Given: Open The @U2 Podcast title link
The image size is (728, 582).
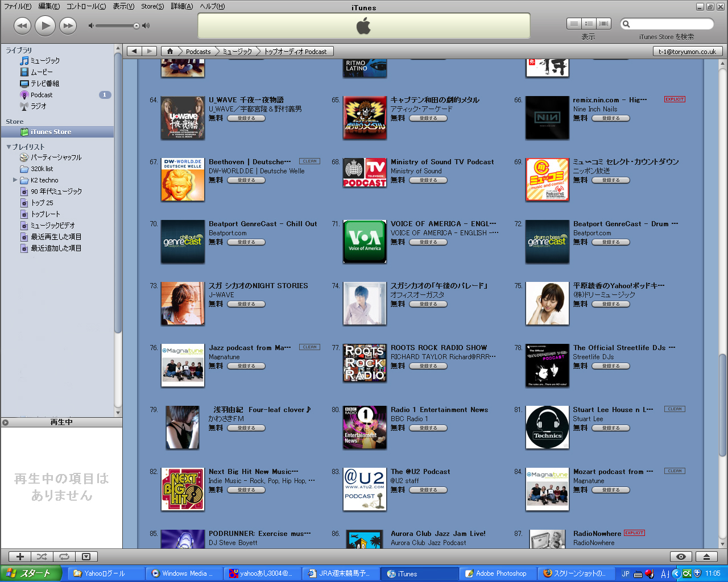Looking at the screenshot, I should [420, 472].
